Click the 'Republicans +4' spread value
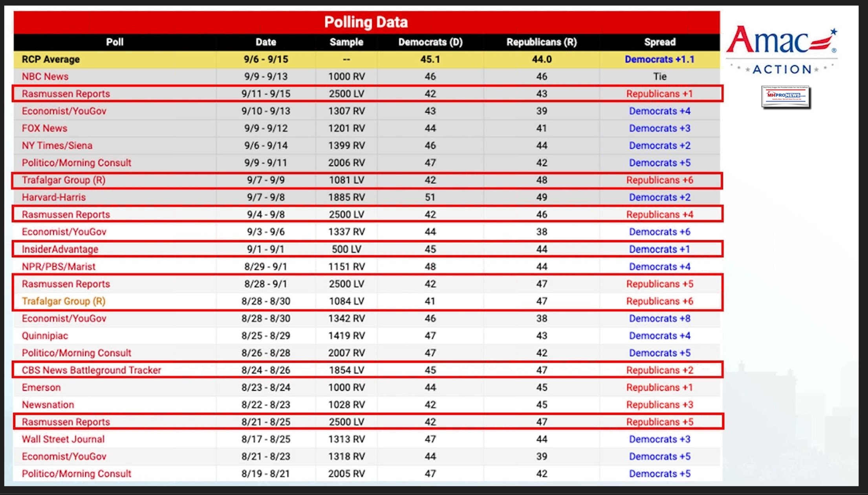 (660, 214)
